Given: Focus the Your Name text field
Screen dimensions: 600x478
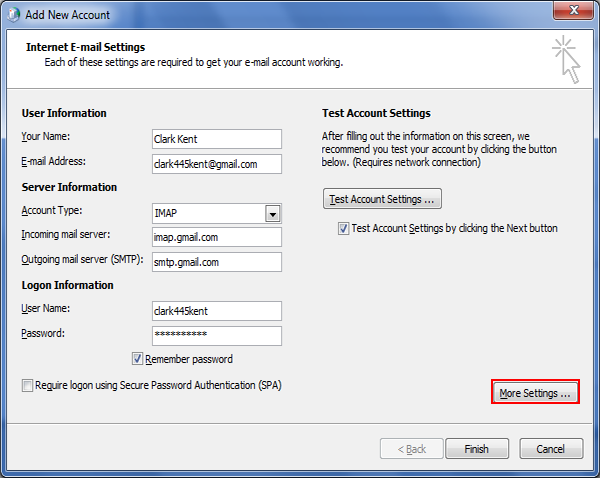Looking at the screenshot, I should click(x=216, y=139).
